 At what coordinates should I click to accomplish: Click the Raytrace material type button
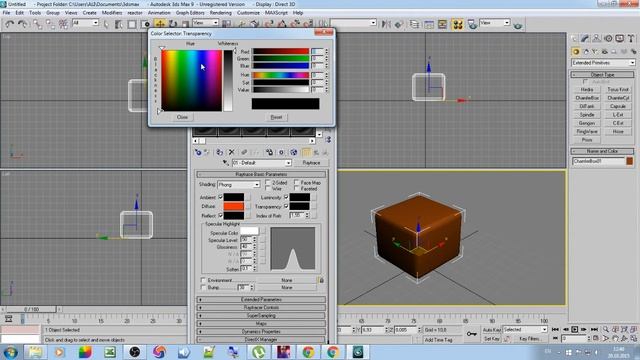[311, 163]
